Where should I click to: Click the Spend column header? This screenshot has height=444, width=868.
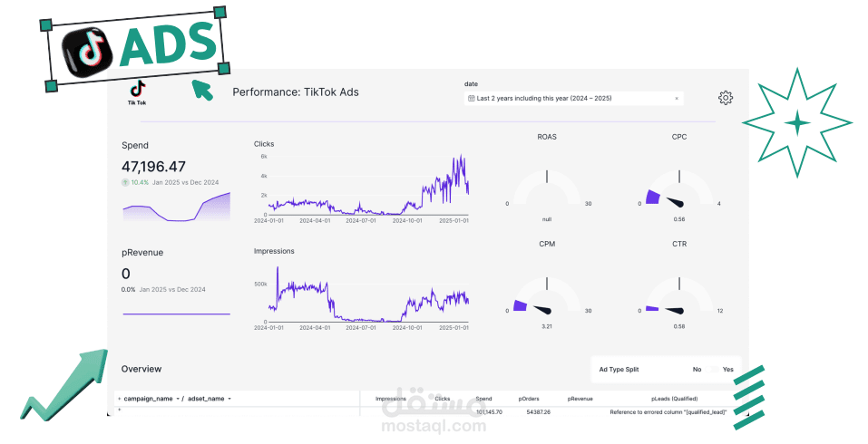coord(483,399)
